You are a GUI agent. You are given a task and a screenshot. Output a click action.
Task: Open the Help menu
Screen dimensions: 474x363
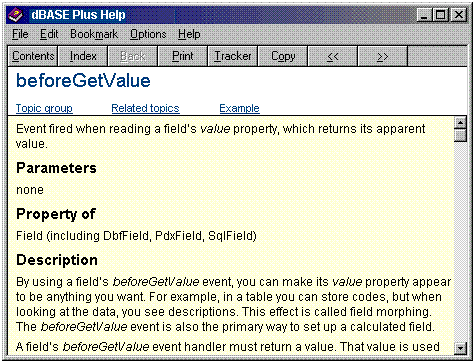click(x=189, y=34)
